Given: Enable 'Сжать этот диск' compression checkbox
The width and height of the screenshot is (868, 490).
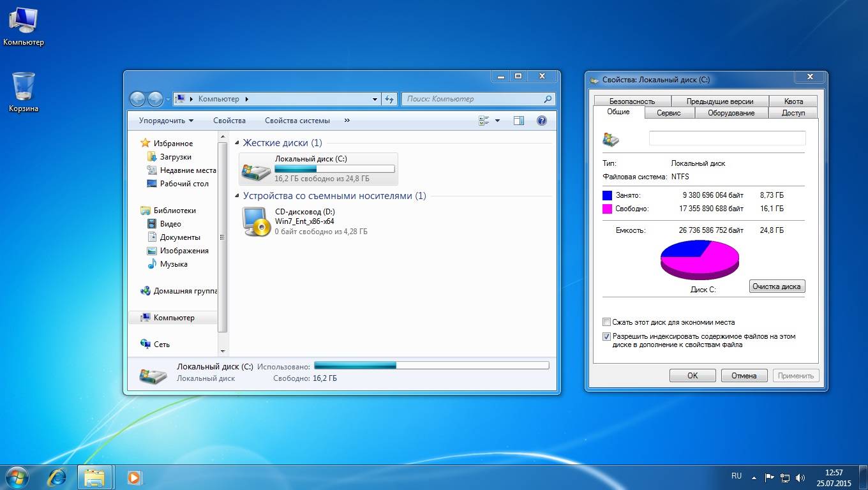Looking at the screenshot, I should click(x=607, y=322).
